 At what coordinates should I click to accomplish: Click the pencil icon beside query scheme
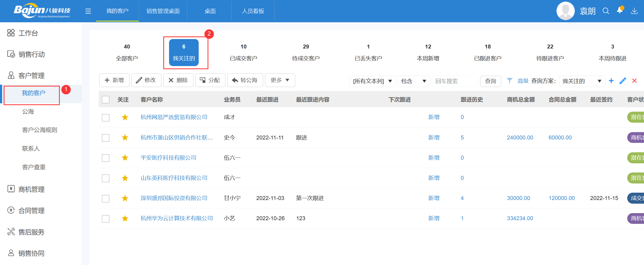623,81
